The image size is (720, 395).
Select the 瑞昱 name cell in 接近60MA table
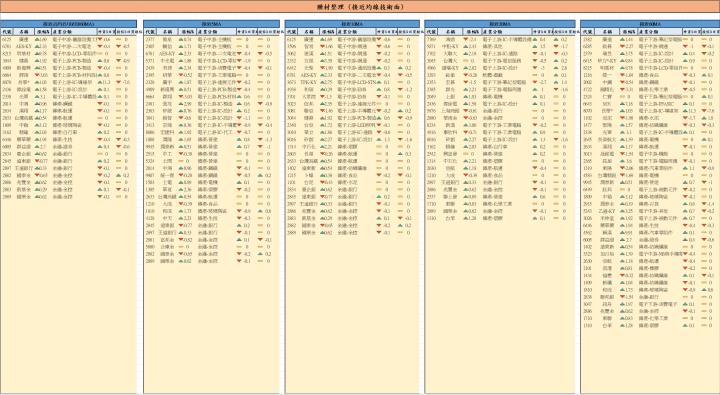[x=607, y=54]
